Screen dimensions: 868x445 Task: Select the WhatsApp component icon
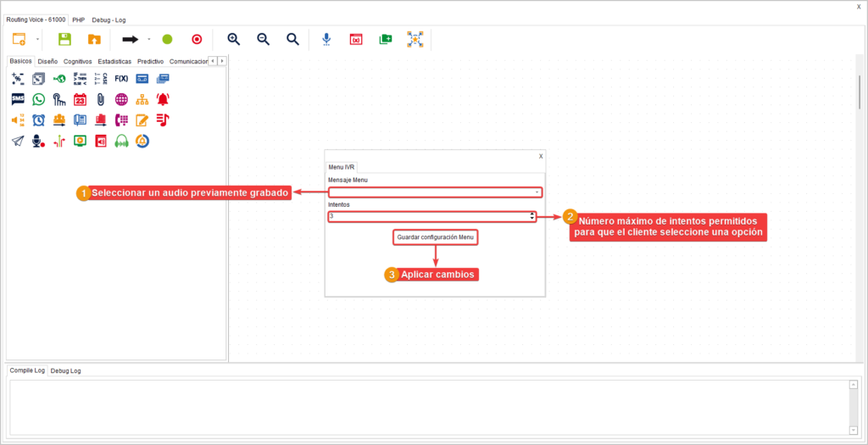tap(38, 100)
